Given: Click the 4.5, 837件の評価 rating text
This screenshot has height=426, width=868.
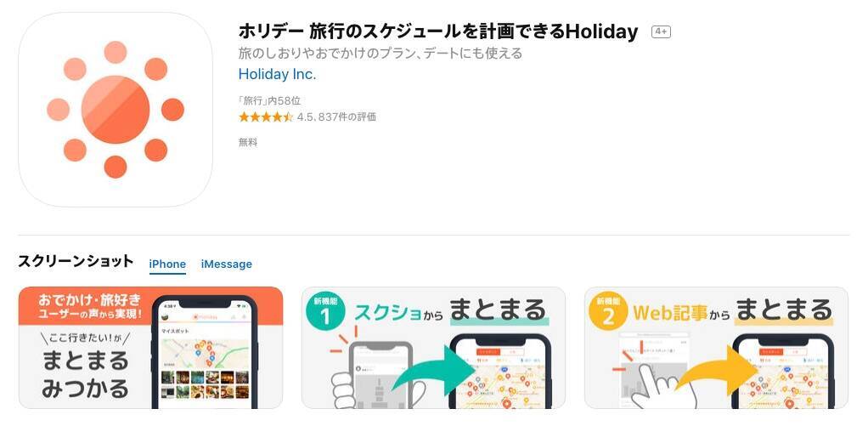Looking at the screenshot, I should tap(336, 116).
